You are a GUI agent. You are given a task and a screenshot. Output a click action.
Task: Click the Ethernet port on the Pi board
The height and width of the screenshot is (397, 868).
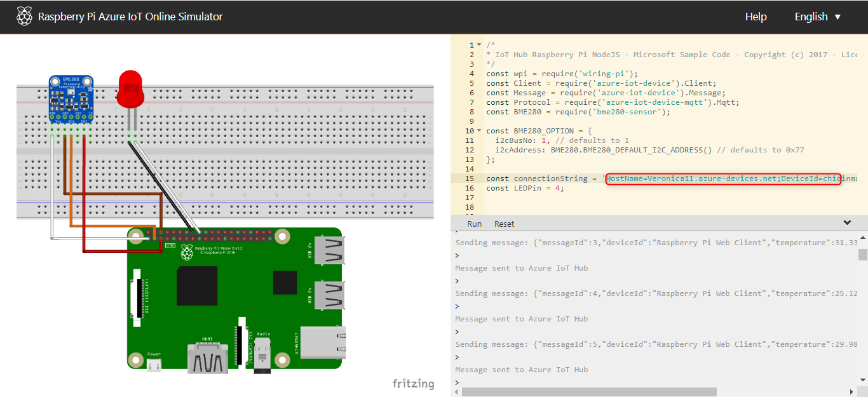coord(323,342)
